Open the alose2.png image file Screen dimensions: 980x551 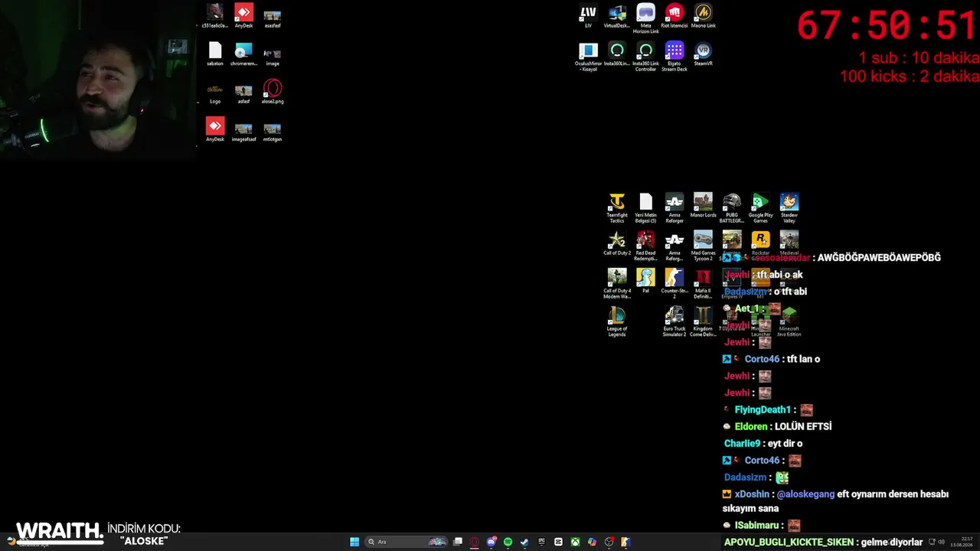pyautogui.click(x=273, y=92)
